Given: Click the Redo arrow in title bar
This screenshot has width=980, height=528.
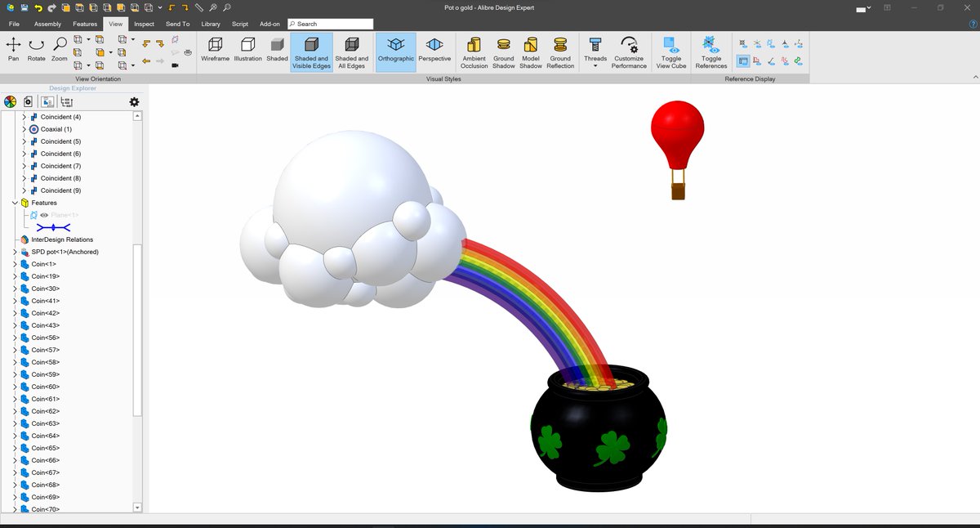Looking at the screenshot, I should coord(53,7).
